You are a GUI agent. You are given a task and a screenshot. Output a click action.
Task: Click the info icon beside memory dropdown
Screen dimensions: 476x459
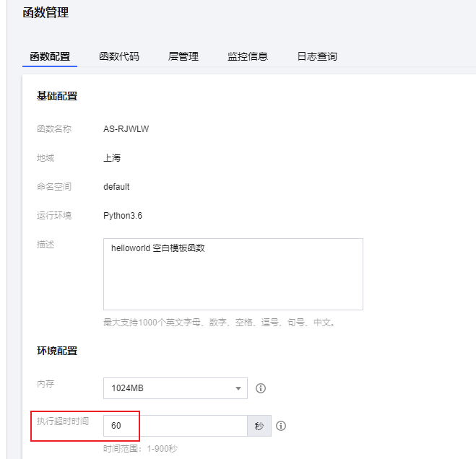261,388
